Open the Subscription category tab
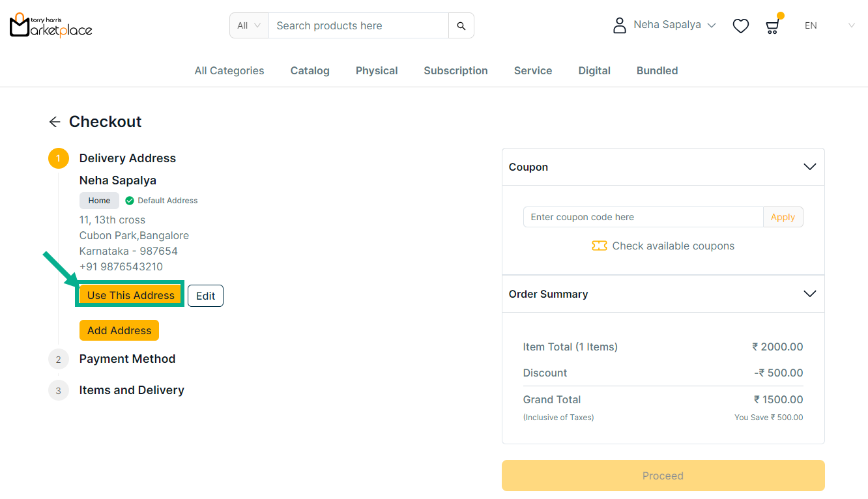The image size is (868, 499). [x=456, y=70]
